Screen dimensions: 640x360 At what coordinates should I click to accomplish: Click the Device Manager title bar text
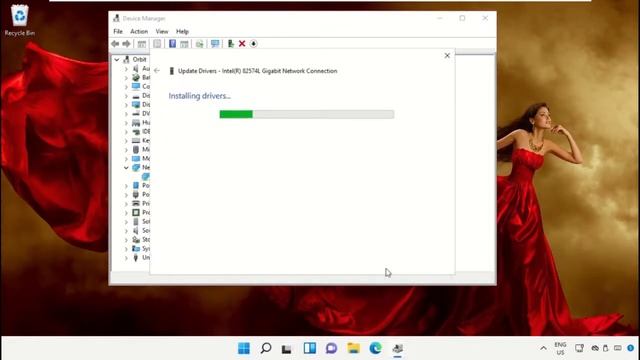pos(144,18)
